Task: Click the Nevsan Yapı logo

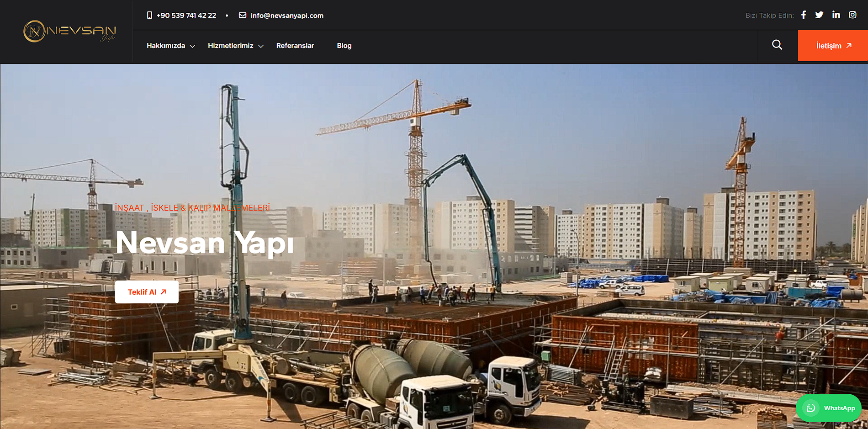Action: [69, 32]
